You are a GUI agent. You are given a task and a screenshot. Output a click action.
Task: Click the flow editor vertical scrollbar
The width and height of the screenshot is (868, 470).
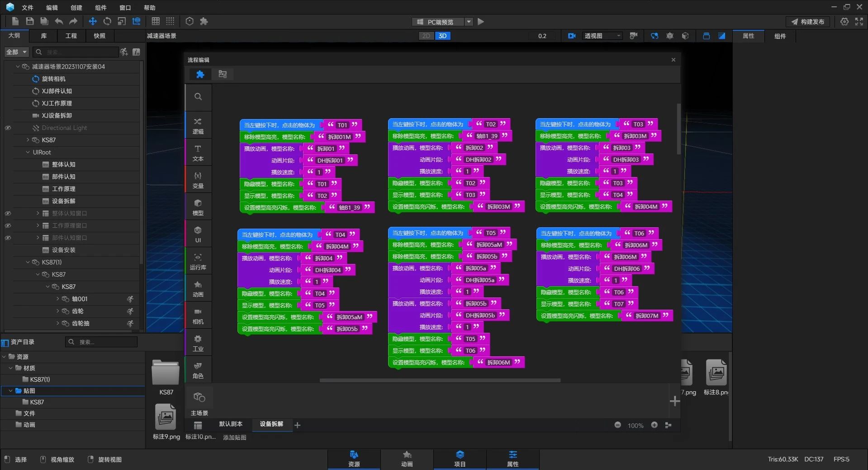point(678,129)
